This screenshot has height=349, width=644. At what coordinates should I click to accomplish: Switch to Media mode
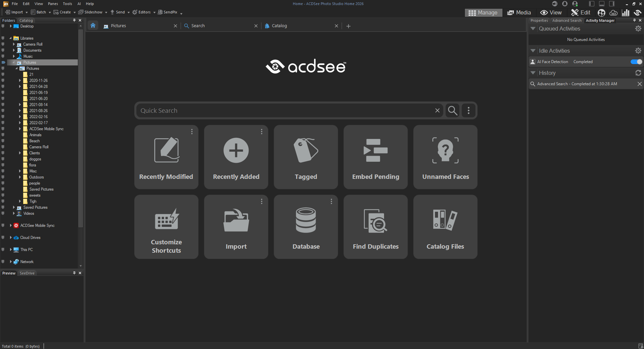519,12
